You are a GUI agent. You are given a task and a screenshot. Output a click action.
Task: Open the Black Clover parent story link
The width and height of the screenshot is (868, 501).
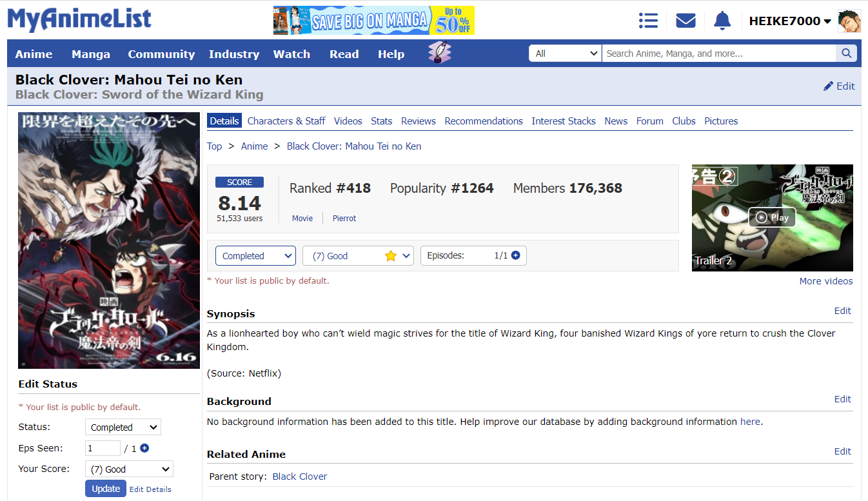click(300, 476)
